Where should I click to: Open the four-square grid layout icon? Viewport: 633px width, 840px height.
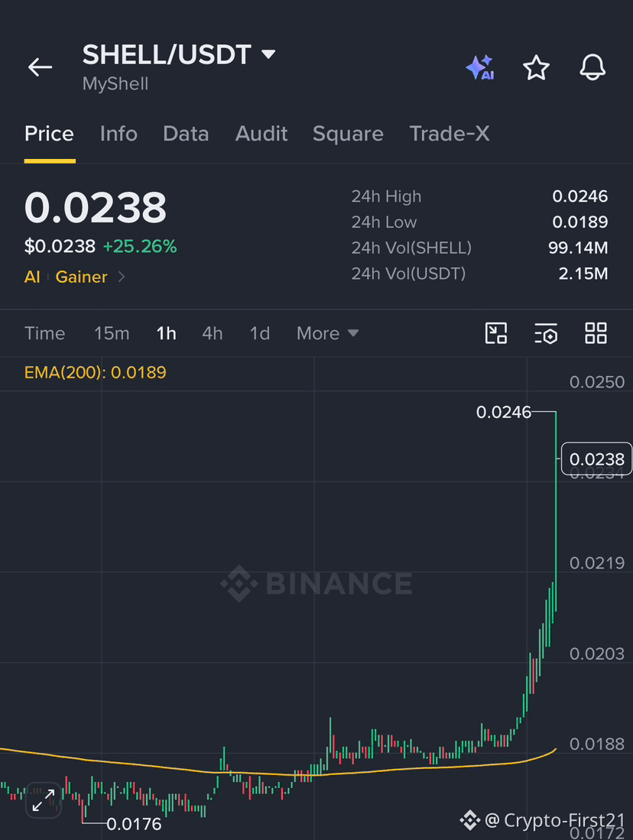coord(596,333)
